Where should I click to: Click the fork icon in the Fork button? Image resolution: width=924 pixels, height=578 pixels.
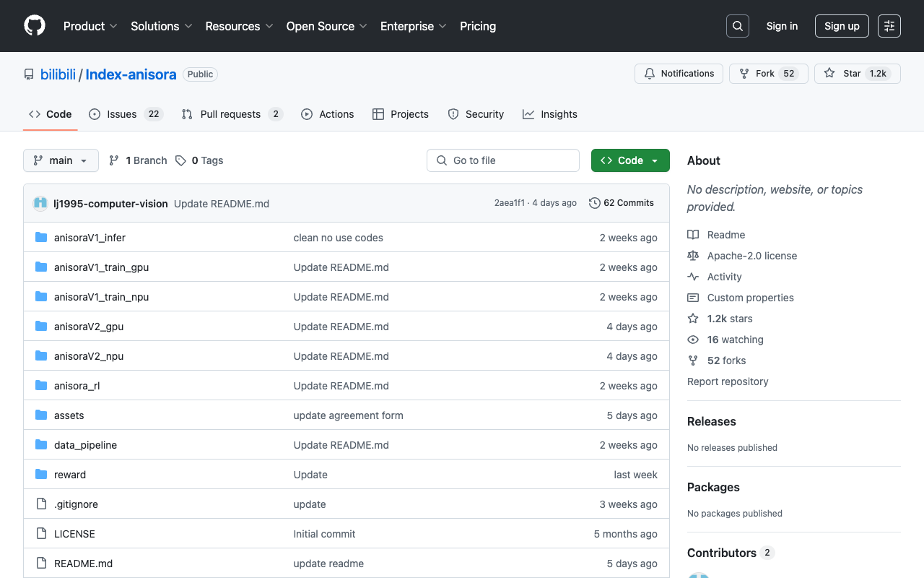tap(744, 74)
